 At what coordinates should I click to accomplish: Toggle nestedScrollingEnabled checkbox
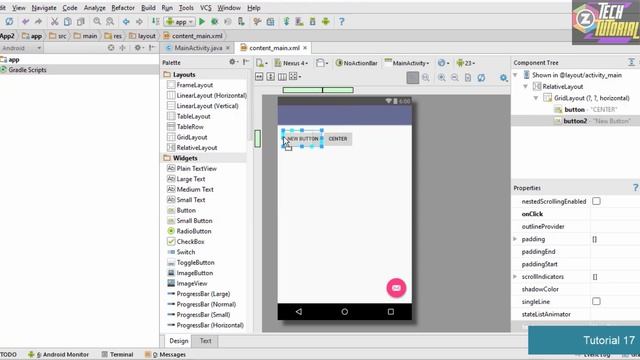click(596, 201)
